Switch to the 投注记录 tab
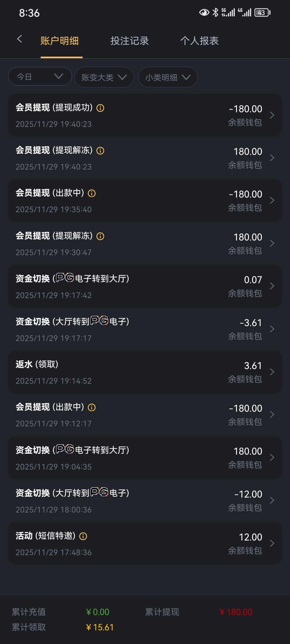The height and width of the screenshot is (644, 290). click(130, 41)
